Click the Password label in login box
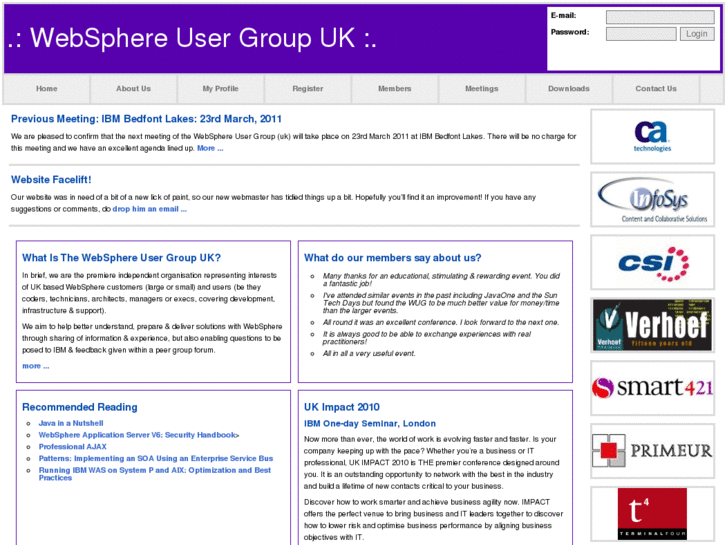The width and height of the screenshot is (727, 545). (570, 32)
